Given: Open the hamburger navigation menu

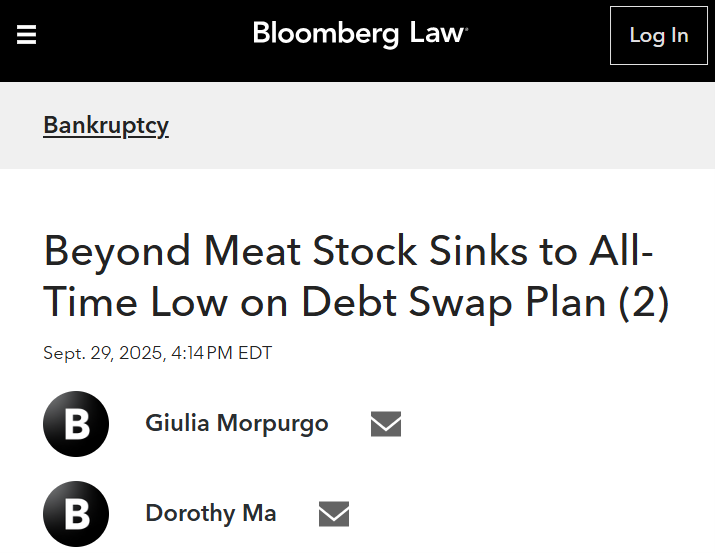Looking at the screenshot, I should pyautogui.click(x=27, y=35).
